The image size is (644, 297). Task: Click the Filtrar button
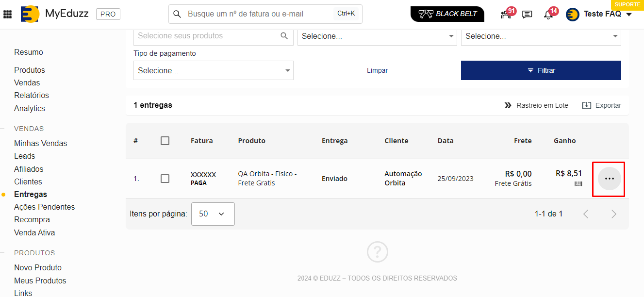coord(541,70)
